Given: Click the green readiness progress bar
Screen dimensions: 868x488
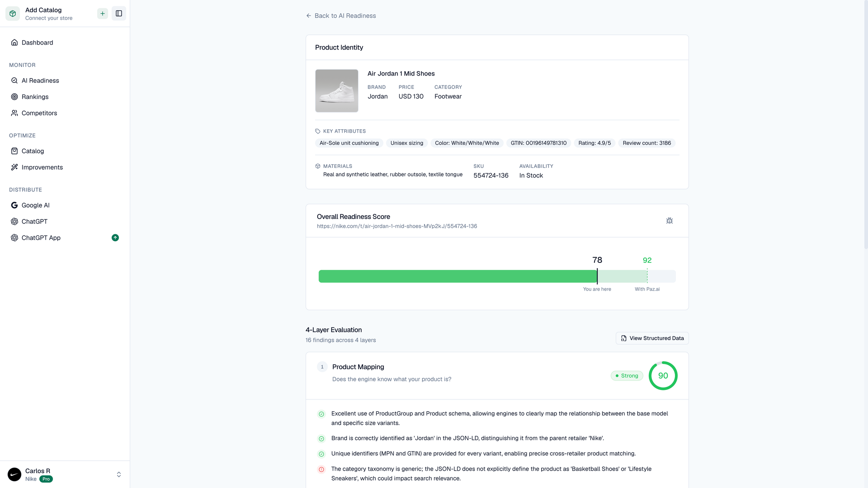Looking at the screenshot, I should coord(458,276).
